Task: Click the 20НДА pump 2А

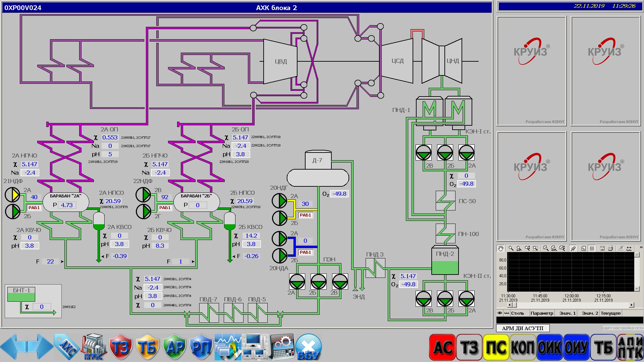Action: [279, 238]
